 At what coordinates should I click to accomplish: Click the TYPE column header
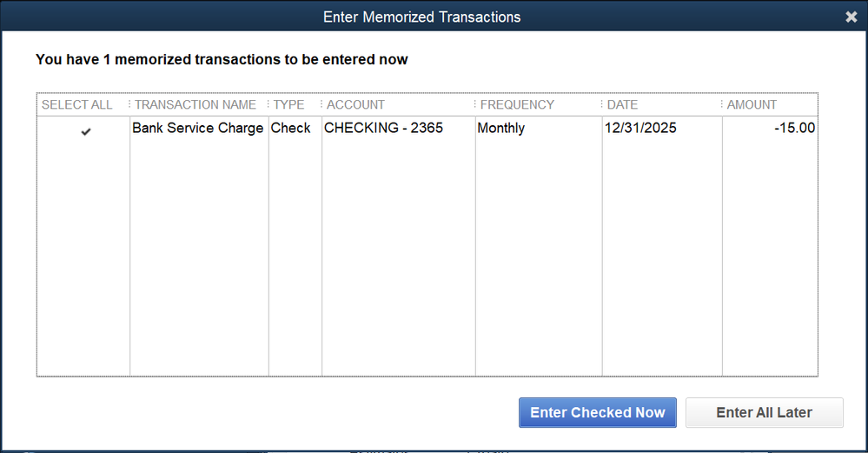(289, 104)
